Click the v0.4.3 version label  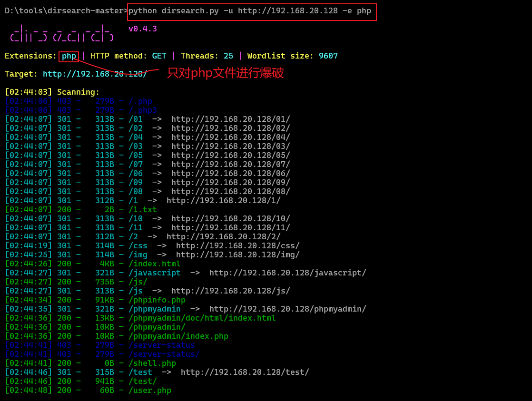pyautogui.click(x=143, y=29)
